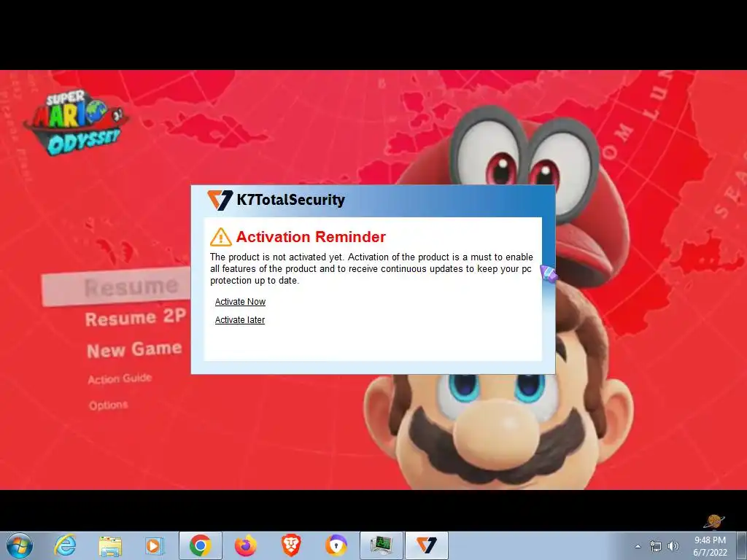Open Windows Media Player from the taskbar
This screenshot has height=560, width=747.
click(155, 545)
